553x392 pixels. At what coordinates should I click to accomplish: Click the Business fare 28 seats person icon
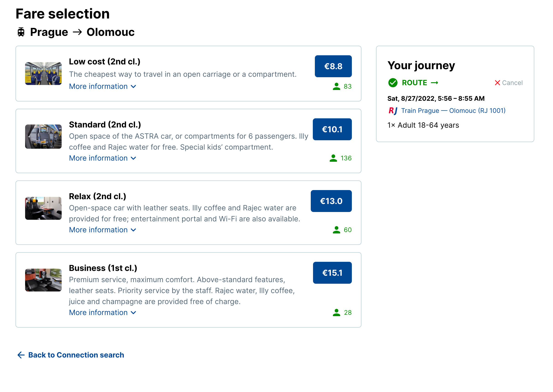(x=336, y=313)
